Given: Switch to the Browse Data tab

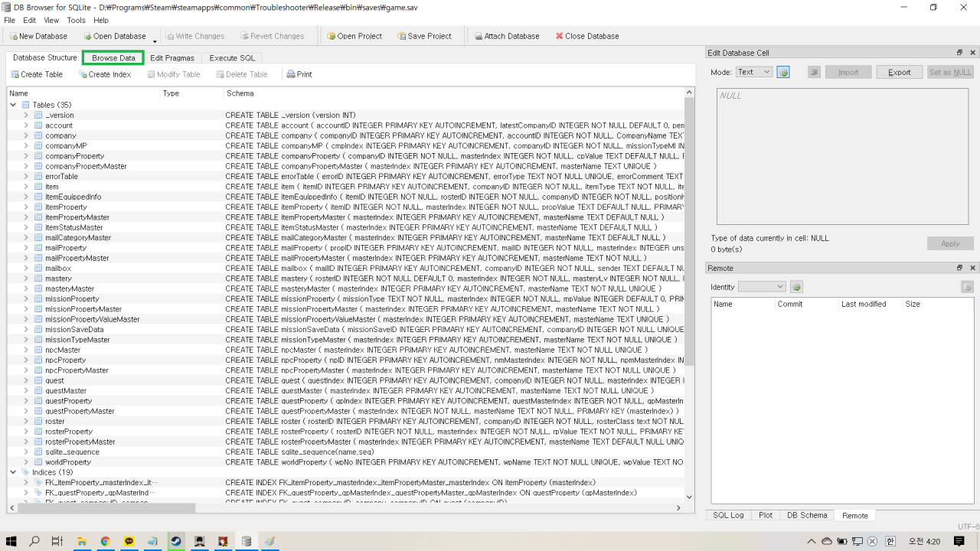Looking at the screenshot, I should click(113, 58).
